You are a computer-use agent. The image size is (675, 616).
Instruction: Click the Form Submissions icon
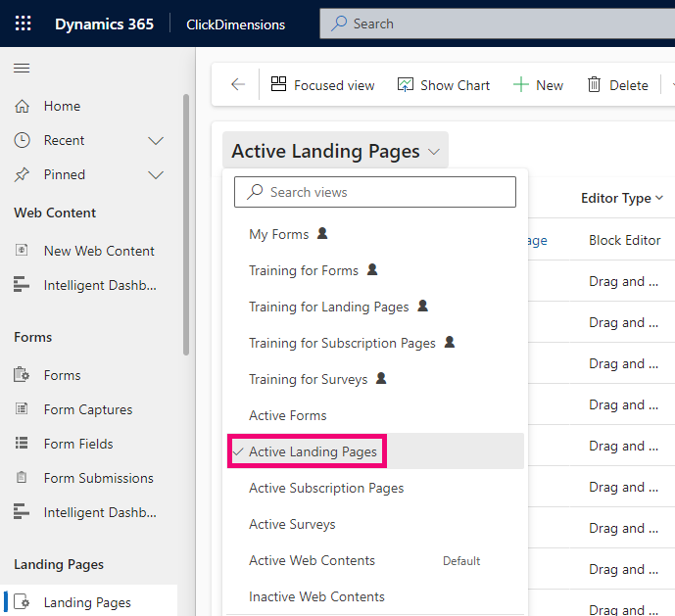point(22,477)
